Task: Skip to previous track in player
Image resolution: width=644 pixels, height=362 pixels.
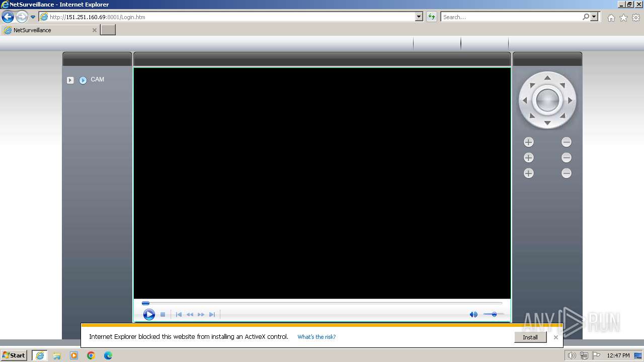Action: click(179, 314)
